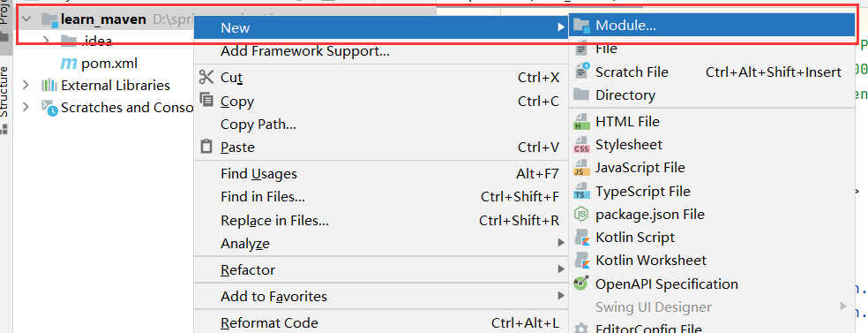Choose New Module... entry
The width and height of the screenshot is (868, 333).
coord(711,26)
